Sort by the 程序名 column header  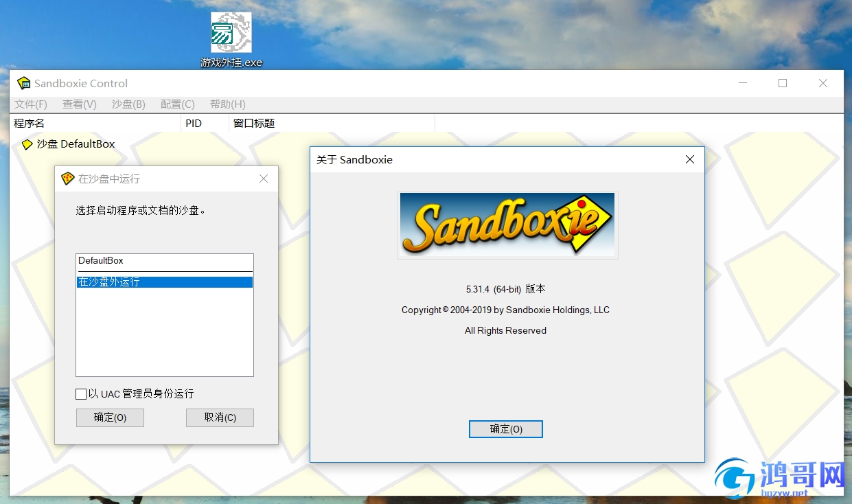(x=96, y=124)
